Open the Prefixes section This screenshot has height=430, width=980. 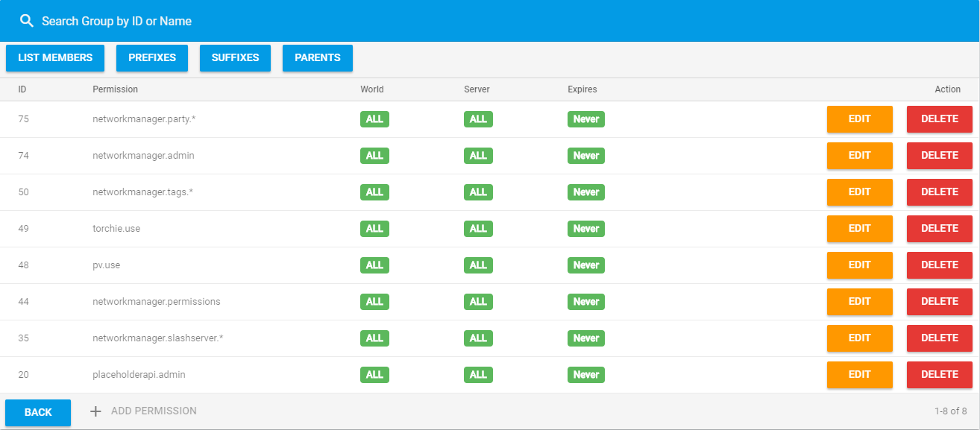click(x=152, y=58)
